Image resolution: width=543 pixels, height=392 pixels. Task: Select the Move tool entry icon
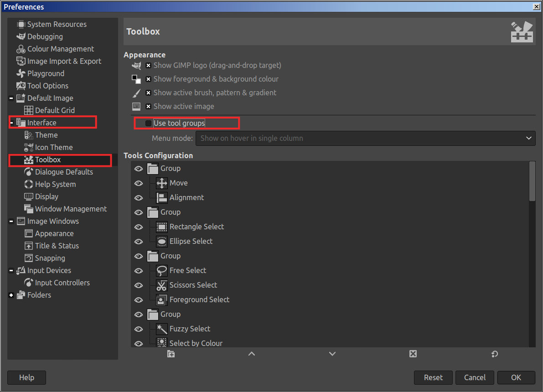[162, 183]
